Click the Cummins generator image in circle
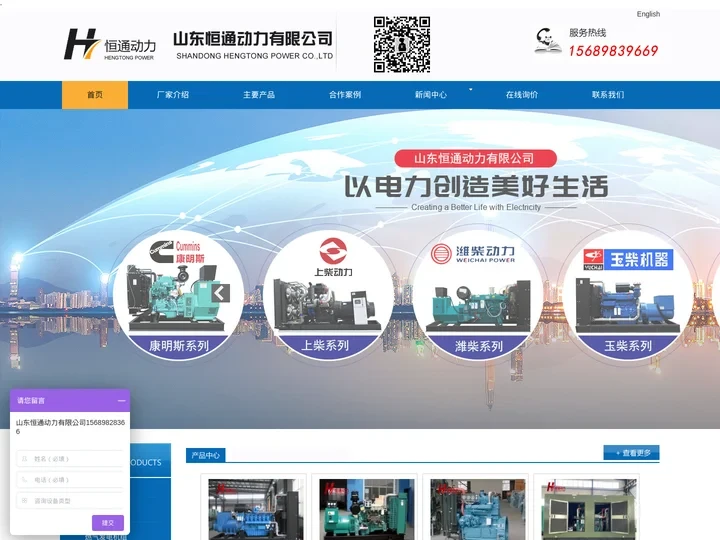The height and width of the screenshot is (540, 720). click(177, 298)
